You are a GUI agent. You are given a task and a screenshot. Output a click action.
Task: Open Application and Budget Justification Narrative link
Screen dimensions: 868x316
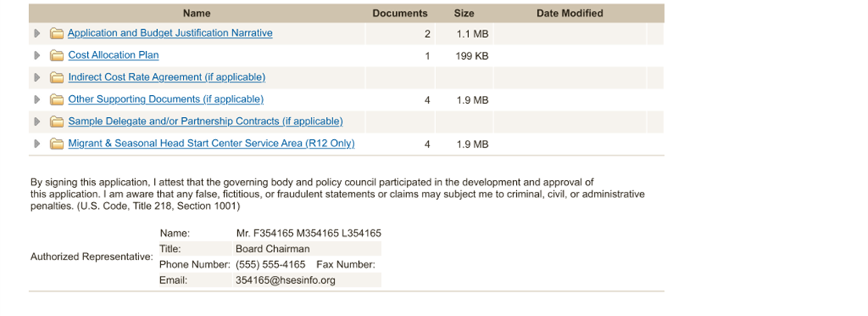coord(170,34)
